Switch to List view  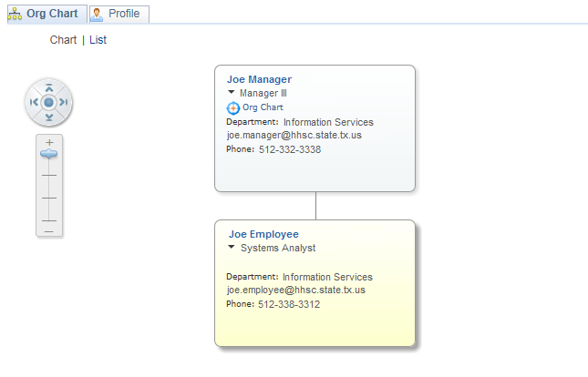tap(98, 40)
